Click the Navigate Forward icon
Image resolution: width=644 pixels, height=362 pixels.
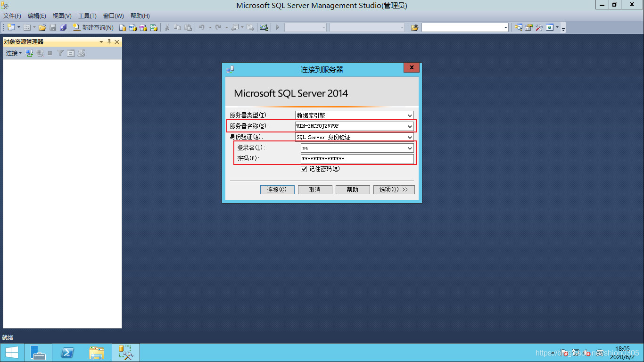coord(250,27)
